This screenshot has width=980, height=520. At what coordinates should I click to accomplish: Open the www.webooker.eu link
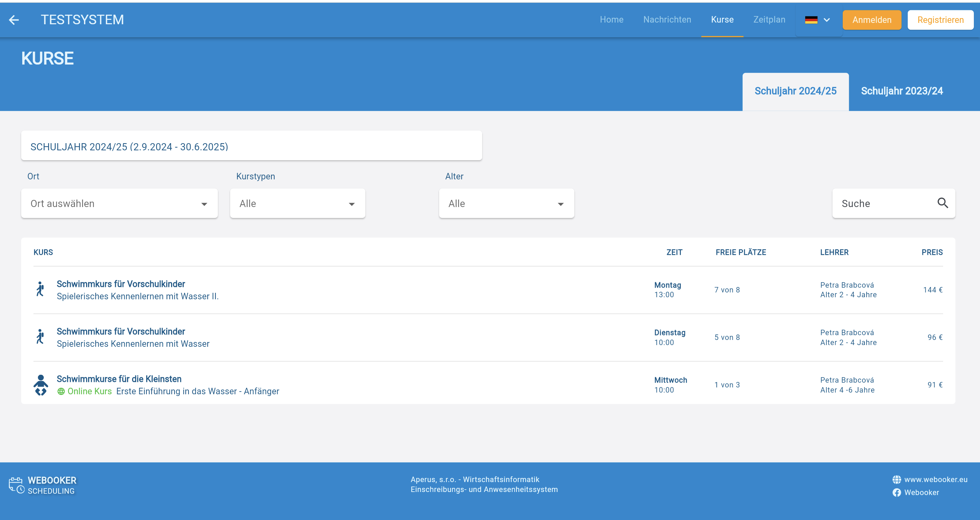(936, 479)
